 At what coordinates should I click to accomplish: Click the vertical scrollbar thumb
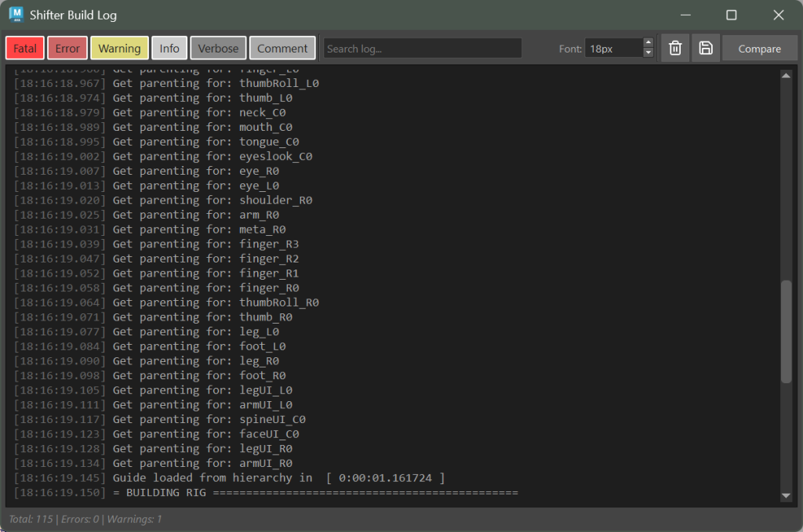tap(786, 331)
